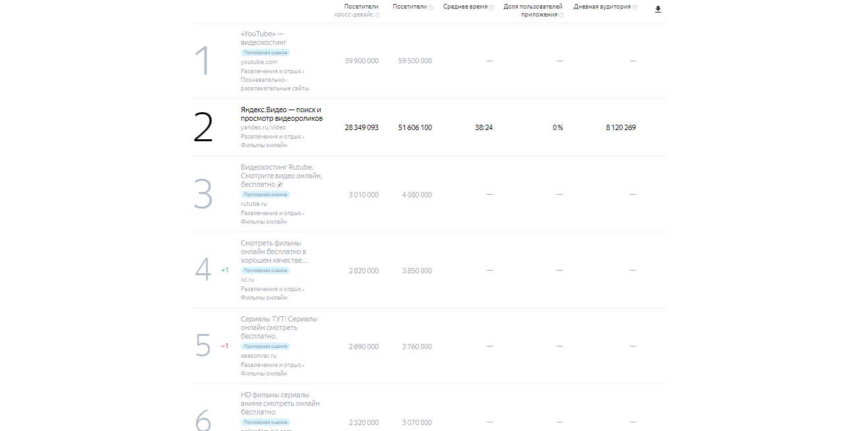The width and height of the screenshot is (868, 431).
Task: Click Примерная оценка badge under YouTube
Action: pos(265,53)
